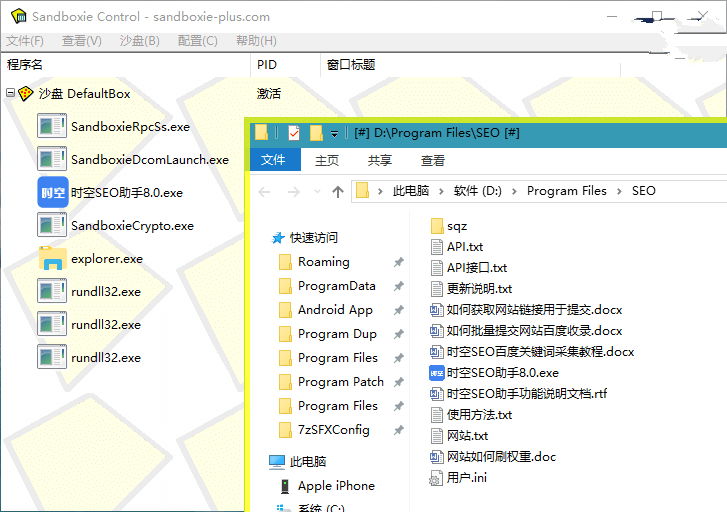The image size is (727, 512).
Task: Select the 用户.ini settings file icon
Action: tap(436, 478)
